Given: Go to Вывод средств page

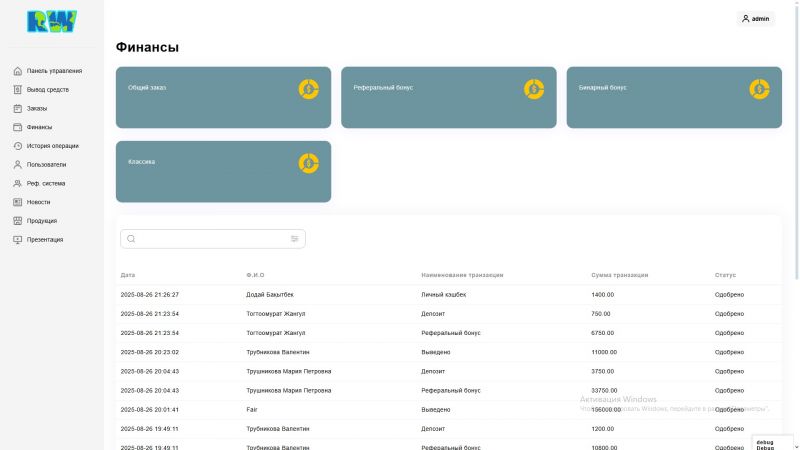Looking at the screenshot, I should point(48,90).
